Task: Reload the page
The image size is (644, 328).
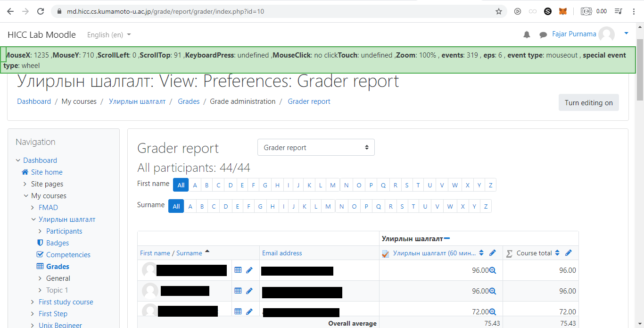Action: pos(41,11)
